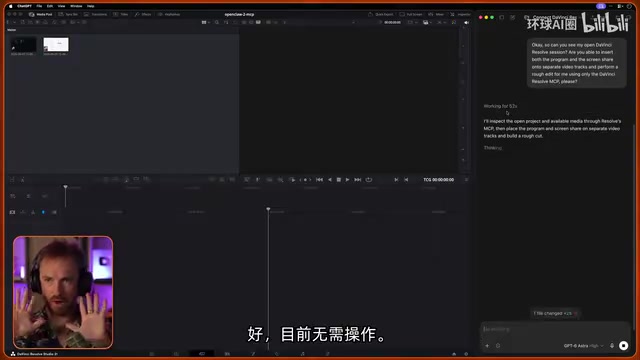
Task: Play in reverse in viewer transport
Action: pos(330,180)
